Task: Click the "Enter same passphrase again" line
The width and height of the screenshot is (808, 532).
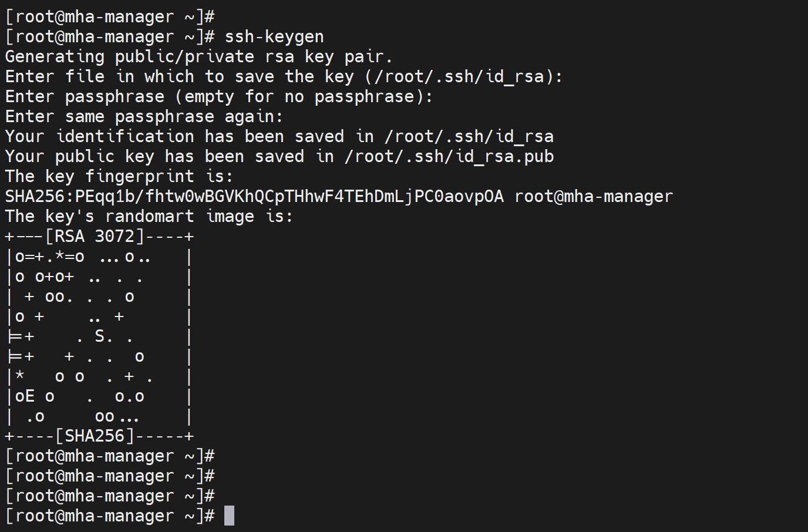Action: pos(144,116)
